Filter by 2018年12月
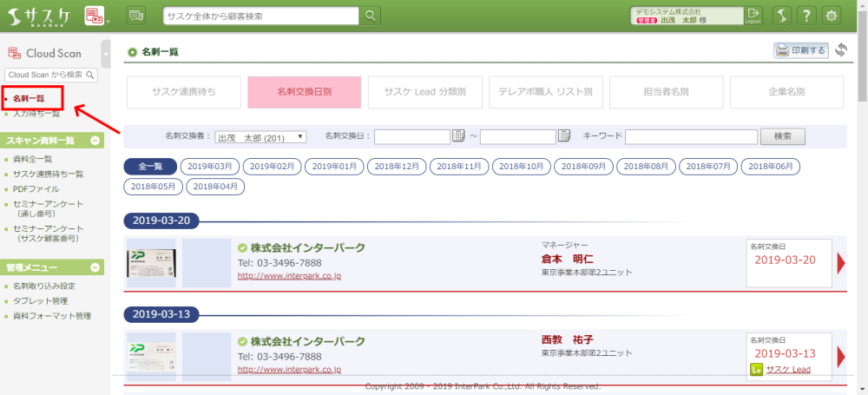The height and width of the screenshot is (395, 868). click(x=397, y=166)
